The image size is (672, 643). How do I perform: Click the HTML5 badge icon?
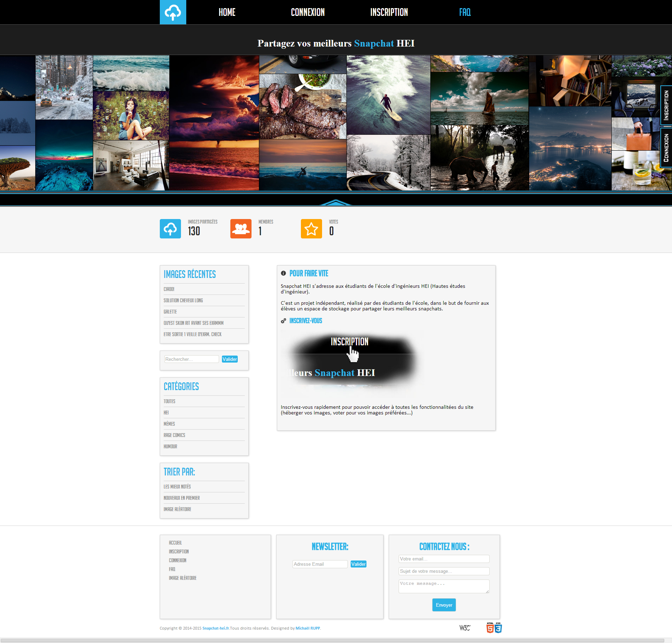click(490, 628)
